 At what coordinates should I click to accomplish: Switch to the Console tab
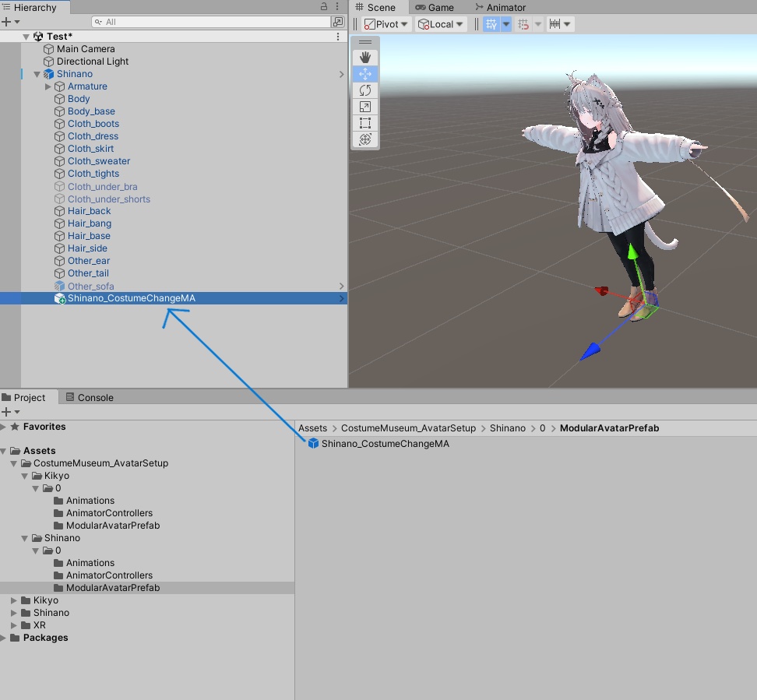coord(90,397)
